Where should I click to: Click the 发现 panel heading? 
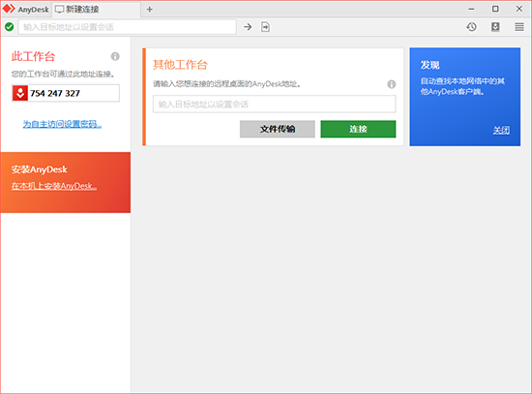point(429,65)
